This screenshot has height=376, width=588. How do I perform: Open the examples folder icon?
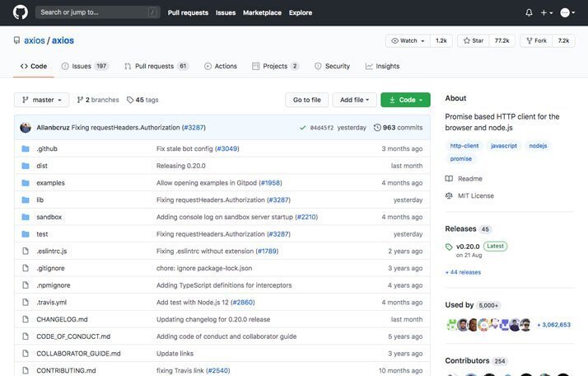26,183
